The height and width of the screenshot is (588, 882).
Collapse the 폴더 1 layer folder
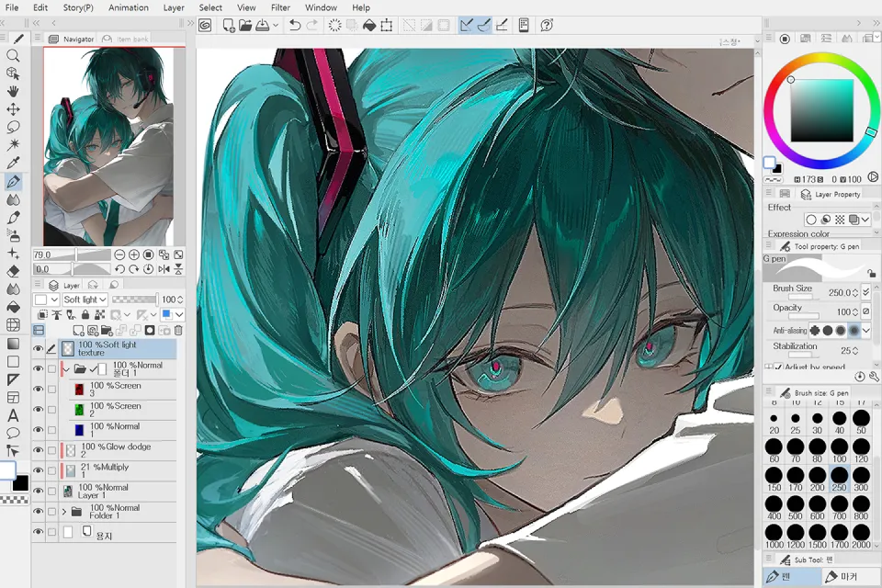click(66, 369)
